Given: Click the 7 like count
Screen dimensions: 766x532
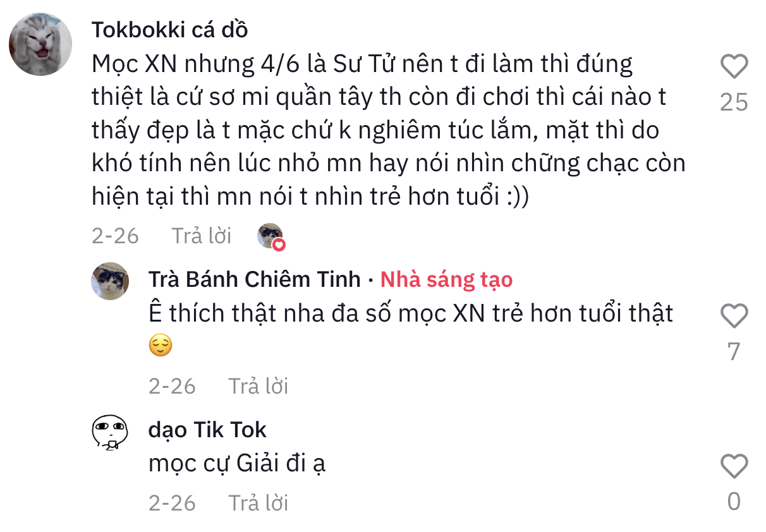Looking at the screenshot, I should pos(734,351).
